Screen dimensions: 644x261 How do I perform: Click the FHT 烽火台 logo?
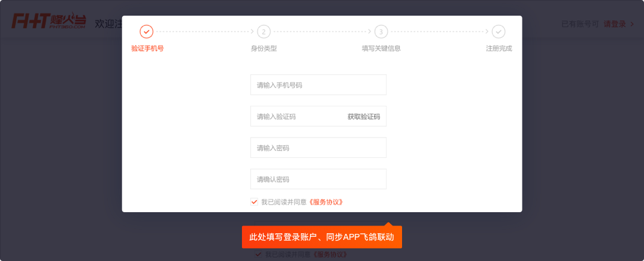(49, 21)
